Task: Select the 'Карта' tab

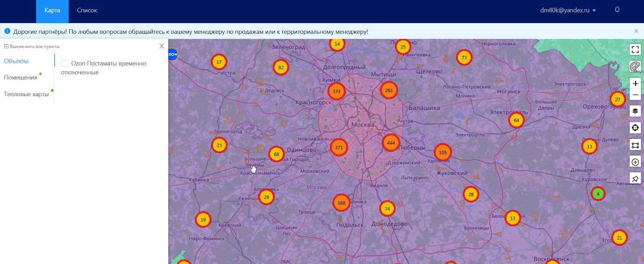Action: tap(52, 10)
